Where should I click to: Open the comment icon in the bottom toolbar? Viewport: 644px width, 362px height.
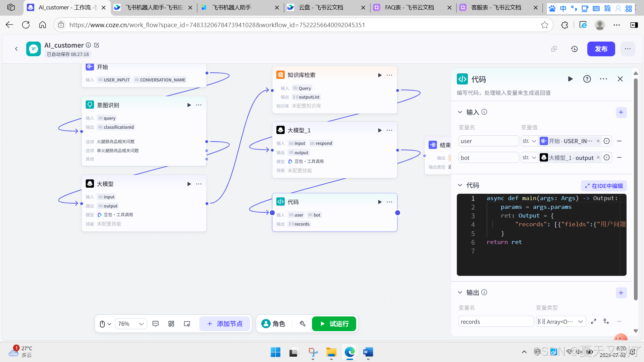156,324
